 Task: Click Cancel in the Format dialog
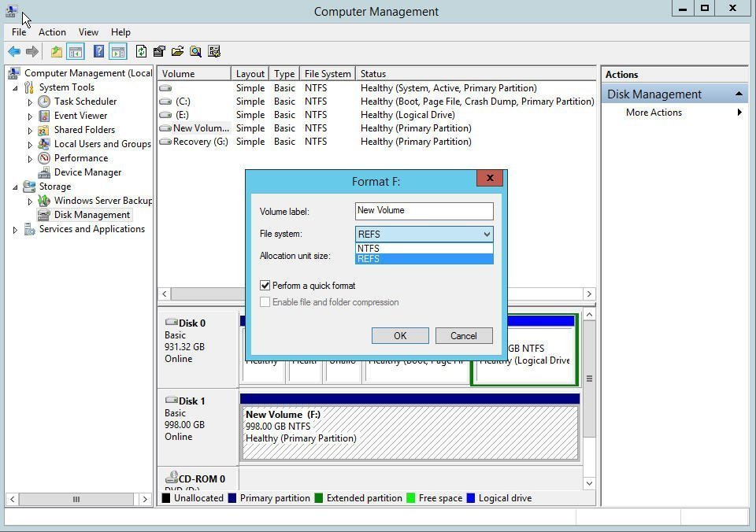pyautogui.click(x=464, y=336)
